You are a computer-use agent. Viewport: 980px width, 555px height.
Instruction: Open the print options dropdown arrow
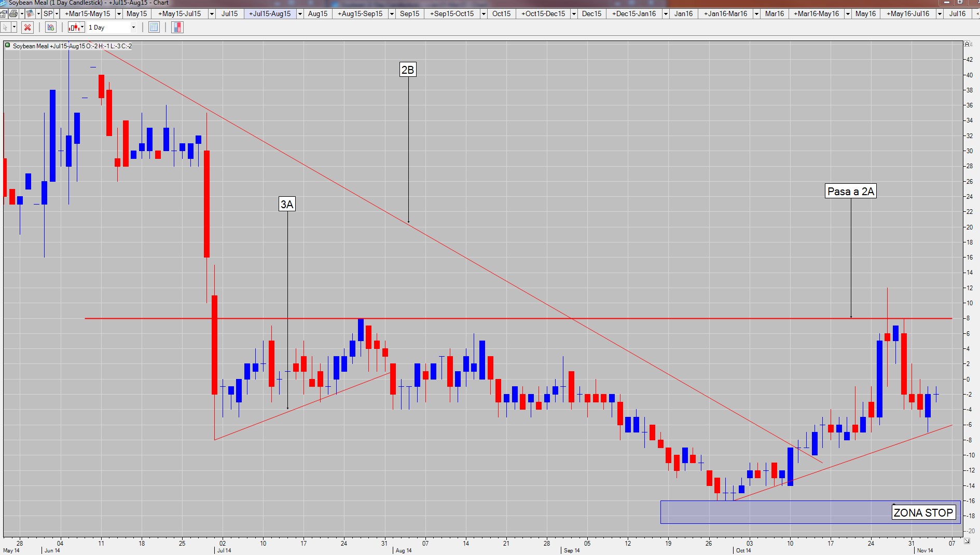[x=21, y=13]
